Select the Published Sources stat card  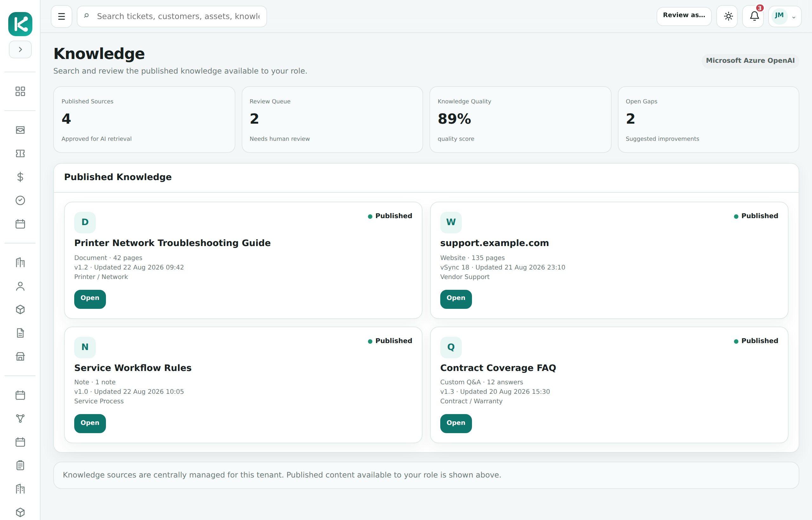pyautogui.click(x=144, y=120)
